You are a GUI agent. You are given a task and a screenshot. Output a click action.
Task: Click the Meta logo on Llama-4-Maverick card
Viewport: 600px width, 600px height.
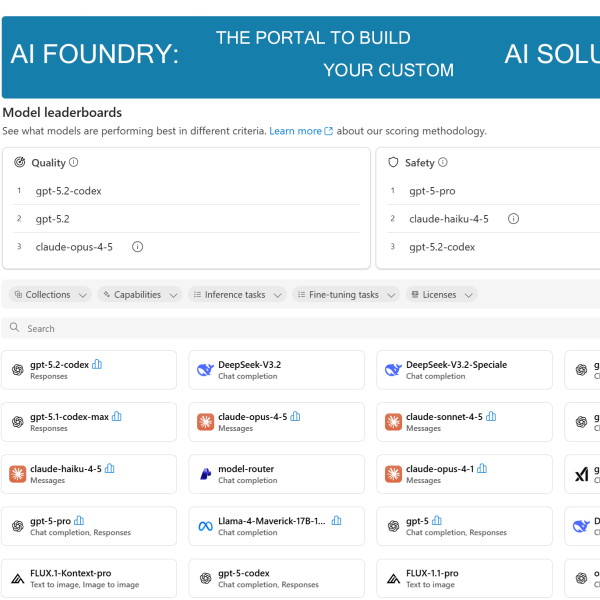(205, 527)
